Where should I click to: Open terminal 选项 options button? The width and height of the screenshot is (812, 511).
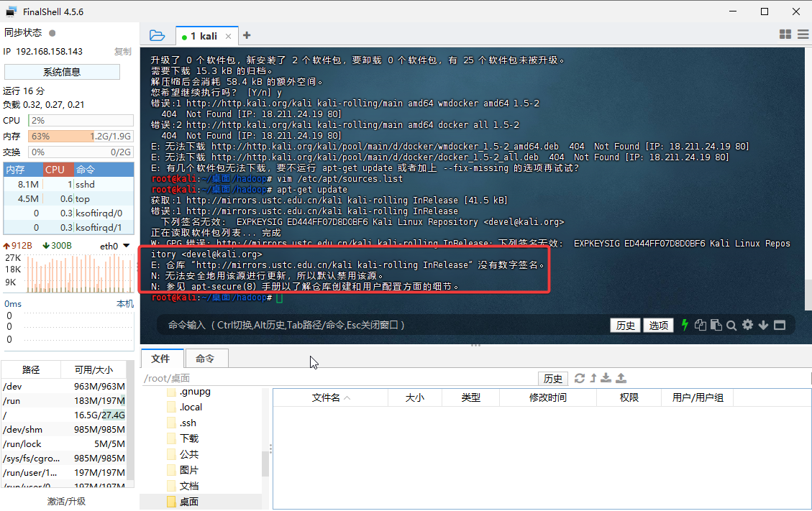pyautogui.click(x=658, y=325)
